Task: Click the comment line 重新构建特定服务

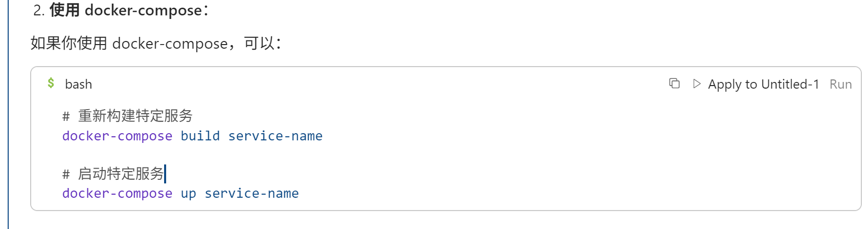Action: click(135, 116)
